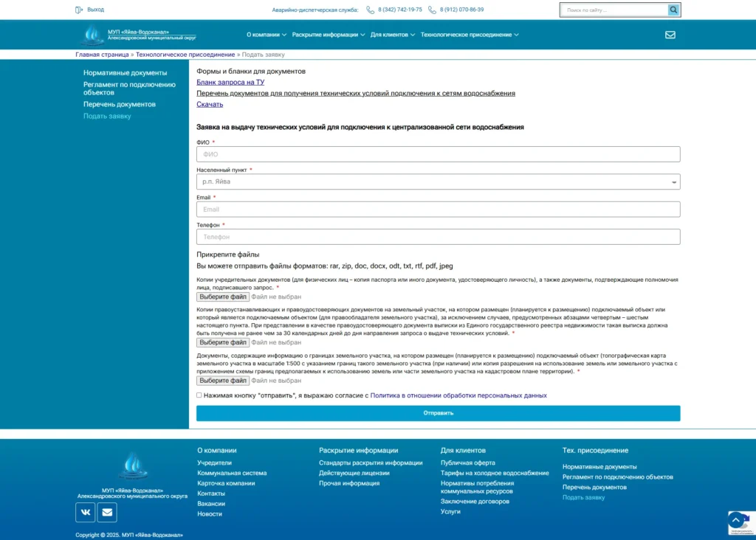Open footer Нормативы потребления коммунальных ресурсов link
The image size is (756, 540).
point(478,487)
